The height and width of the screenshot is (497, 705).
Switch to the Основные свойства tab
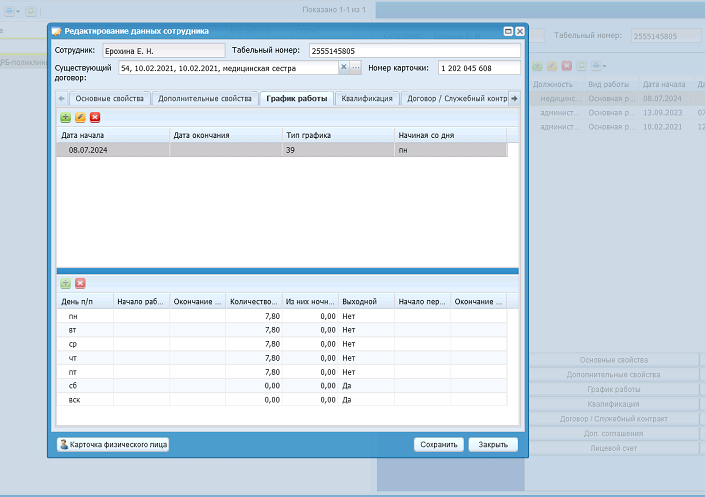click(109, 99)
